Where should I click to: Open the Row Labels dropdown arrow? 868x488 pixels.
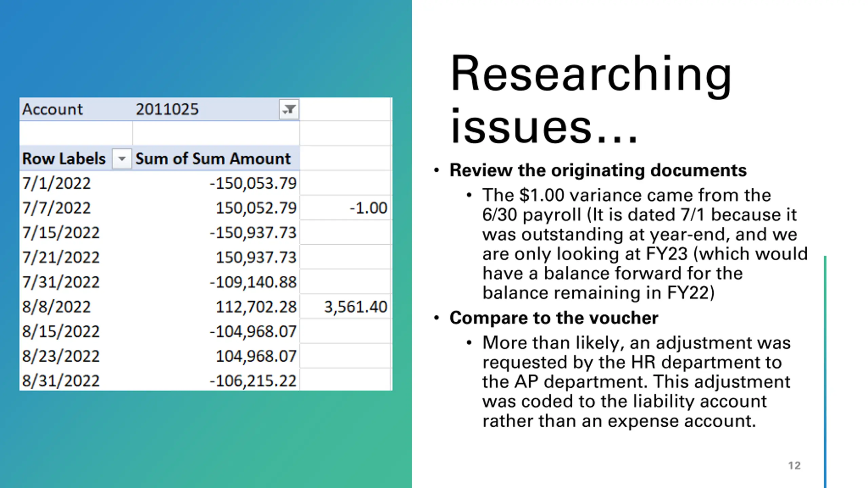(x=122, y=159)
